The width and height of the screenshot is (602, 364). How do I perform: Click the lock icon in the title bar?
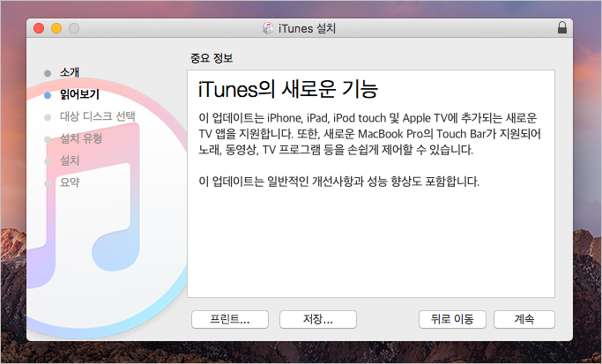point(562,27)
